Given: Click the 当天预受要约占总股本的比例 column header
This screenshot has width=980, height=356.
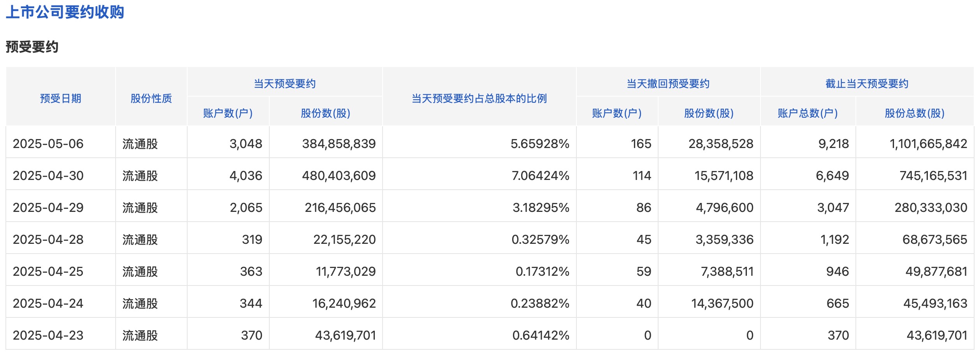Looking at the screenshot, I should tap(479, 99).
